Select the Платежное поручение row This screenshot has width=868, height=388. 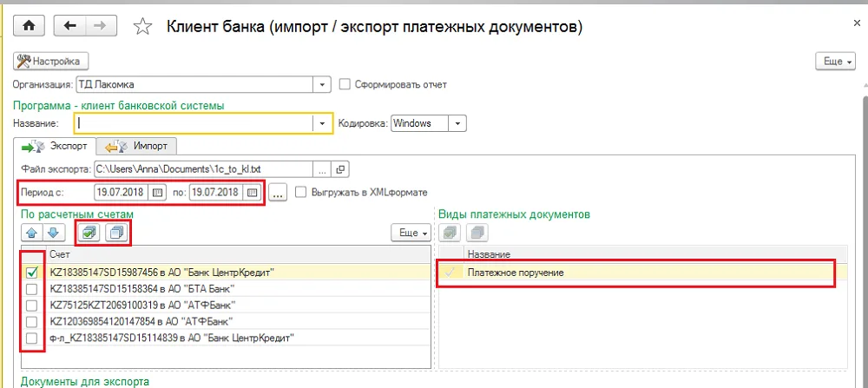[642, 272]
